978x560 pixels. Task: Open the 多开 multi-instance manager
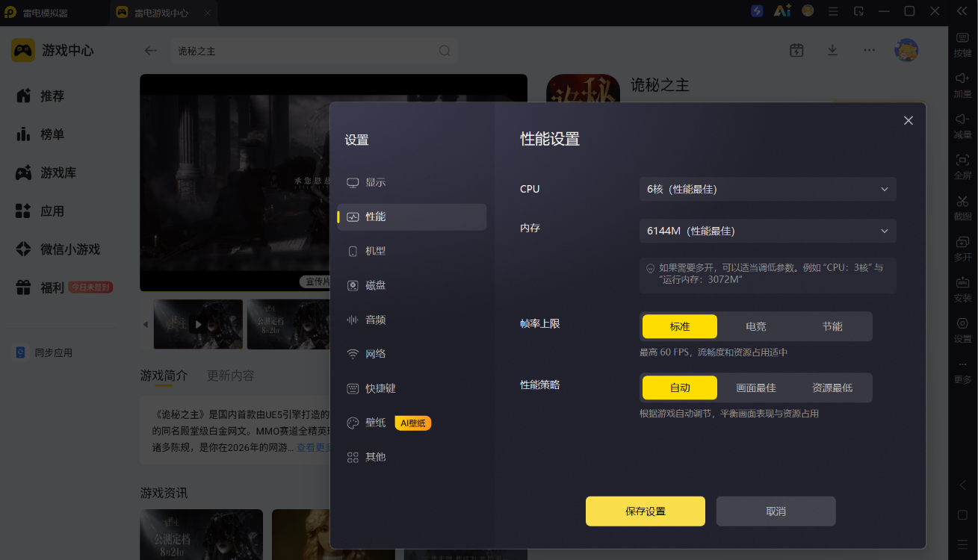(962, 248)
